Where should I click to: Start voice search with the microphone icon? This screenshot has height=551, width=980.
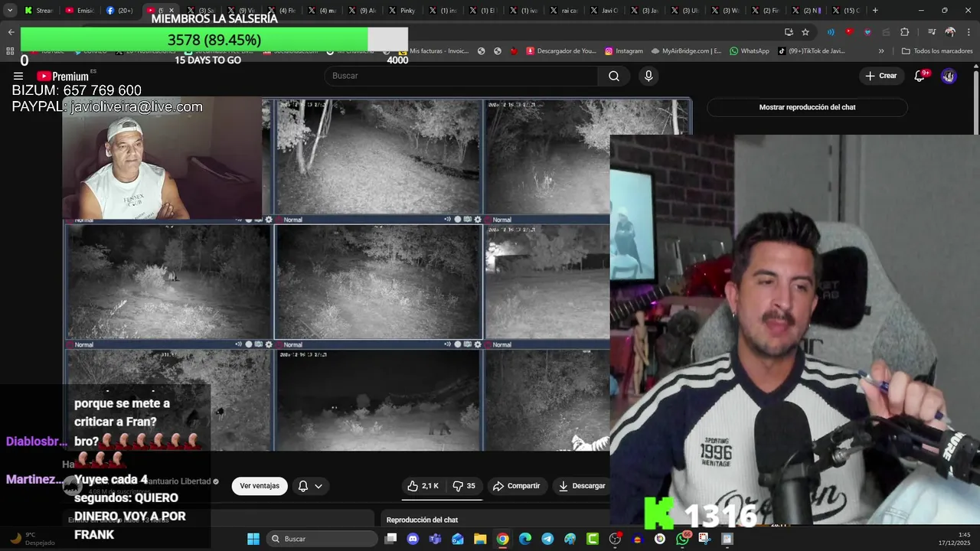[x=648, y=76]
